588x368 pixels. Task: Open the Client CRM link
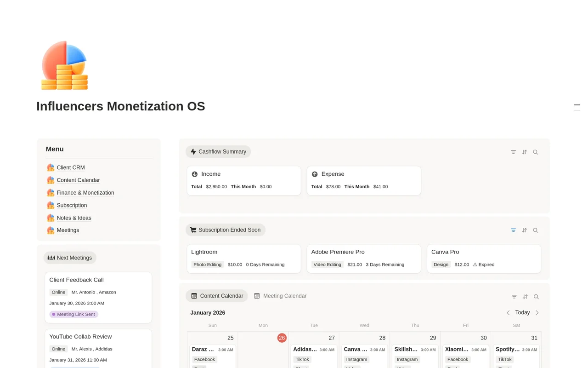71,167
